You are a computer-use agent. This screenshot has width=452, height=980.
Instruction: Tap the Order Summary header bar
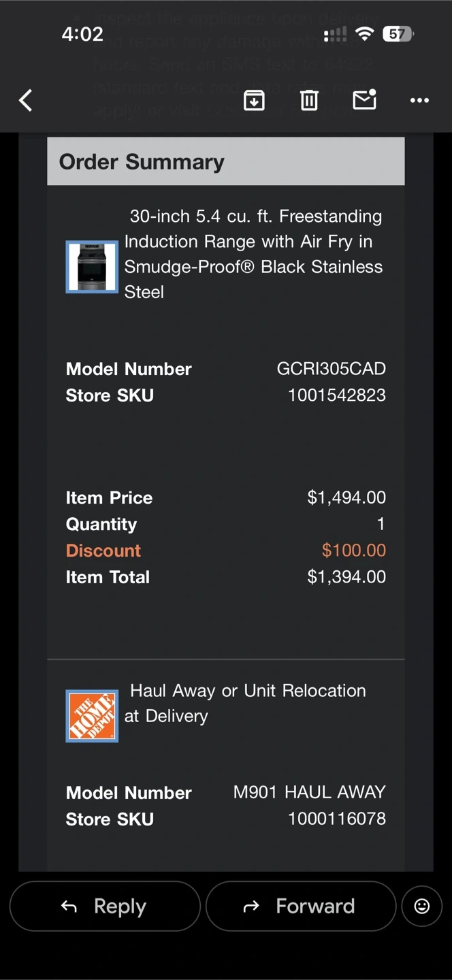pyautogui.click(x=226, y=161)
